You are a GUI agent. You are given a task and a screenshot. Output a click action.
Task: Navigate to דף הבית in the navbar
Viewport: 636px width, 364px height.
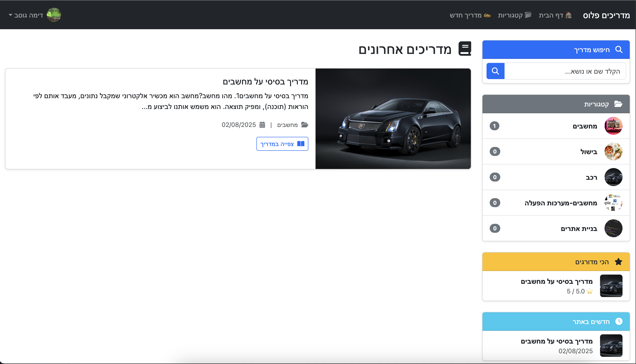[551, 15]
